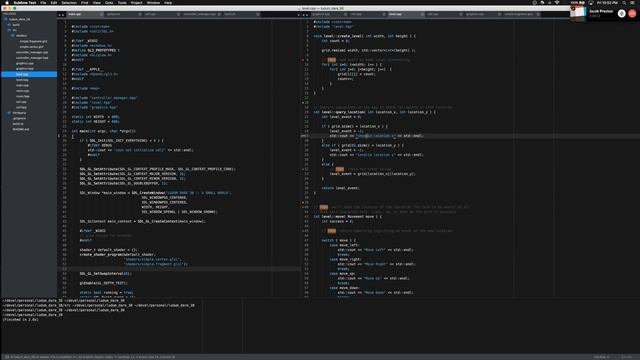The height and width of the screenshot is (360, 640).
Task: Open simple.vertex.glsl from the sidebar
Action: click(31, 47)
